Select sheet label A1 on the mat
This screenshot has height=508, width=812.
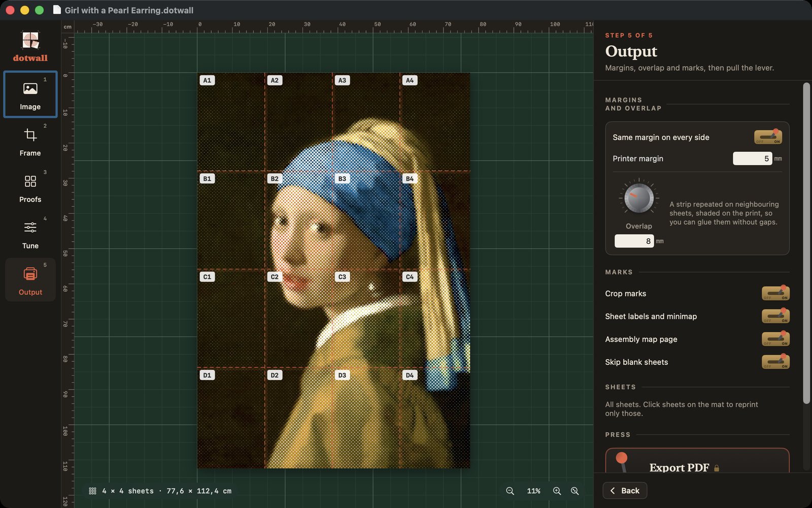tap(207, 80)
